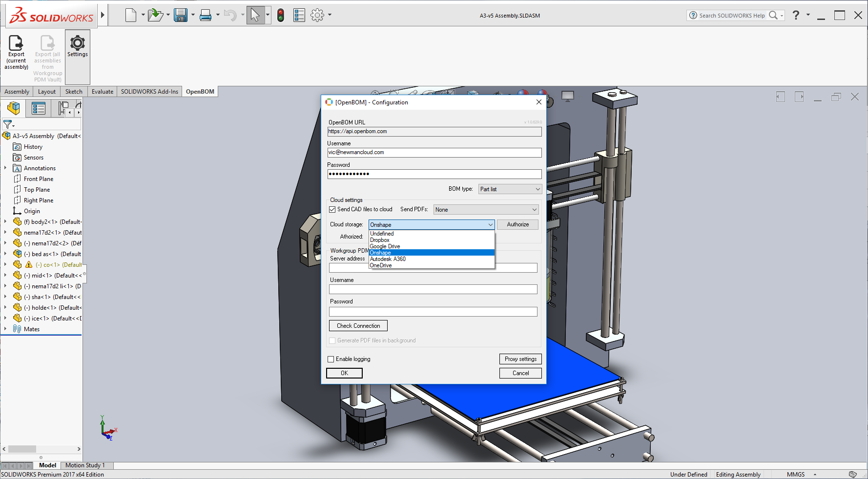Click the Search SOLIDWORKS Help magnifier icon
Screen dimensions: 868x479
773,15
